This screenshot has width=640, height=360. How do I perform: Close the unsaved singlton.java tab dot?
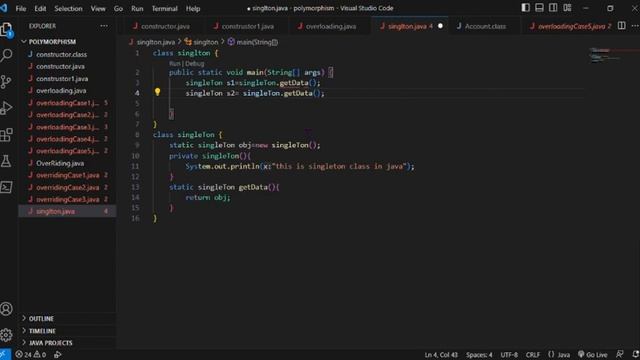440,26
